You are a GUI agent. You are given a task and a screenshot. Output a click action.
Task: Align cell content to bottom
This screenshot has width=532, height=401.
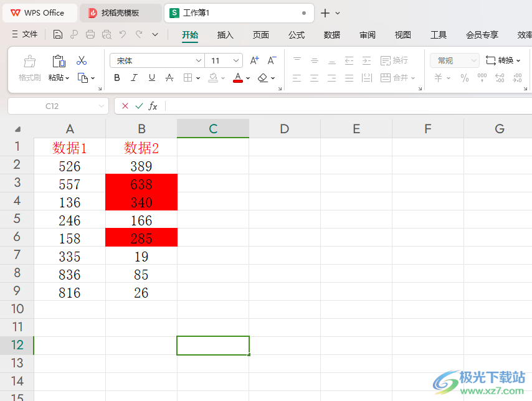pyautogui.click(x=332, y=61)
